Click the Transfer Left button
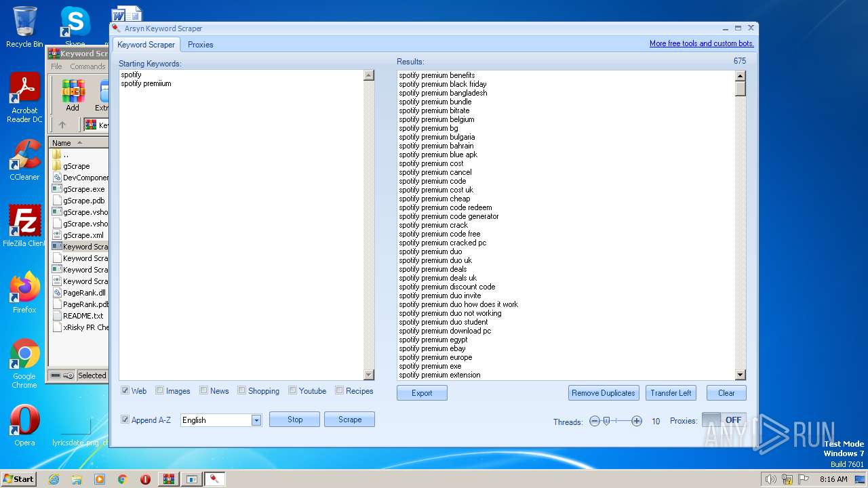 [x=671, y=393]
